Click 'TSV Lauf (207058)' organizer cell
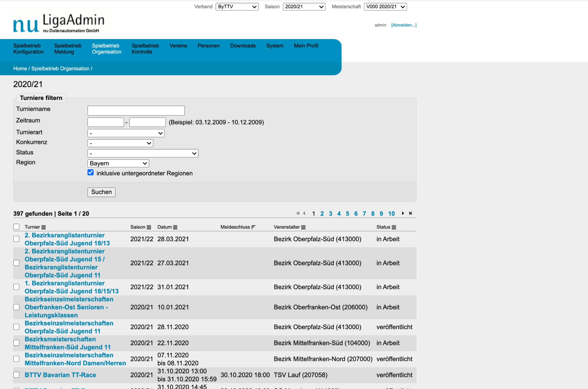Screen dimensions: 588x389 pyautogui.click(x=300, y=375)
